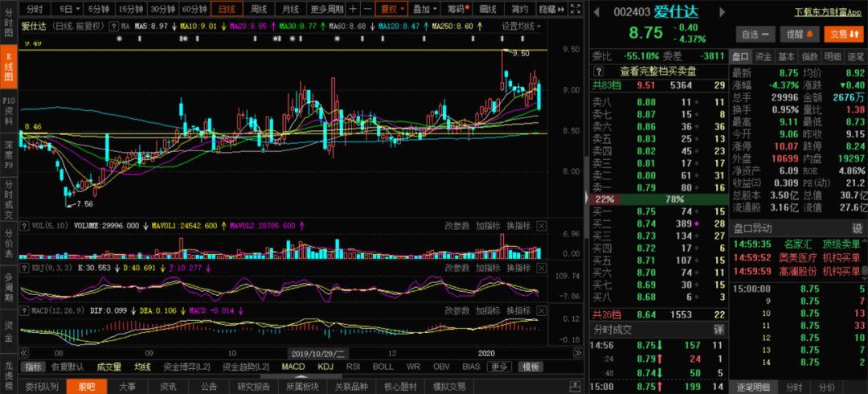868x394 pixels.
Task: Remove stock via 自选 minus button
Action: pos(755,35)
